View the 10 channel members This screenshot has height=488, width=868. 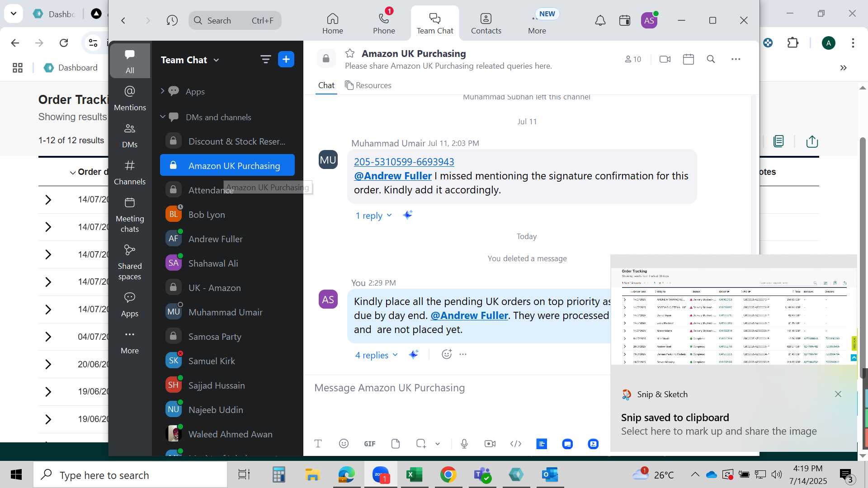(632, 59)
